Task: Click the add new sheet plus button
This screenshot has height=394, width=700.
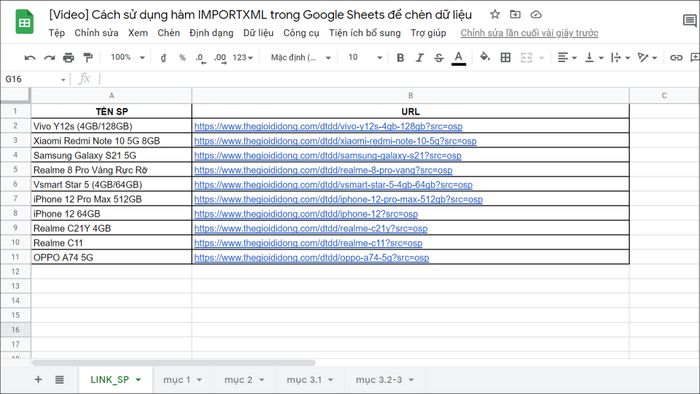Action: [x=38, y=380]
